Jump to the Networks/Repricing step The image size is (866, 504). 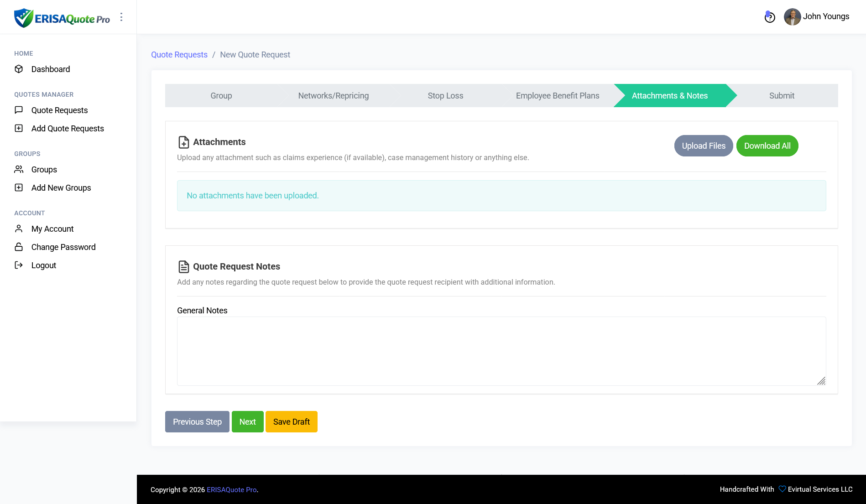pyautogui.click(x=333, y=96)
